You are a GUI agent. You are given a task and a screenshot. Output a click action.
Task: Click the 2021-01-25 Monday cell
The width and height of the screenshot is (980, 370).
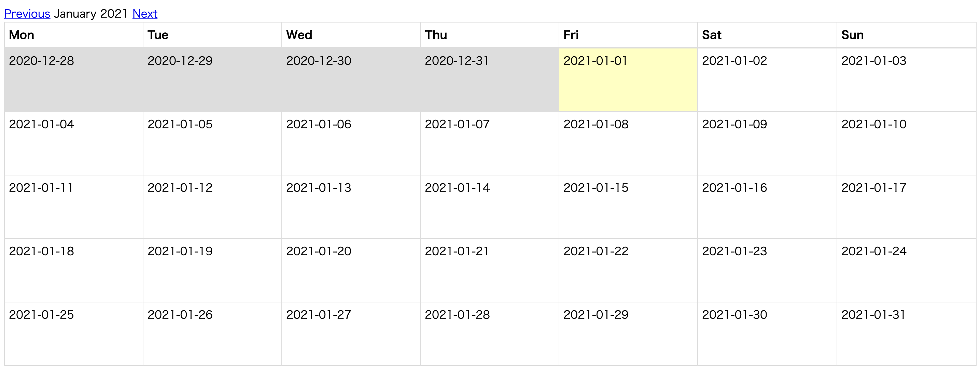(x=73, y=333)
